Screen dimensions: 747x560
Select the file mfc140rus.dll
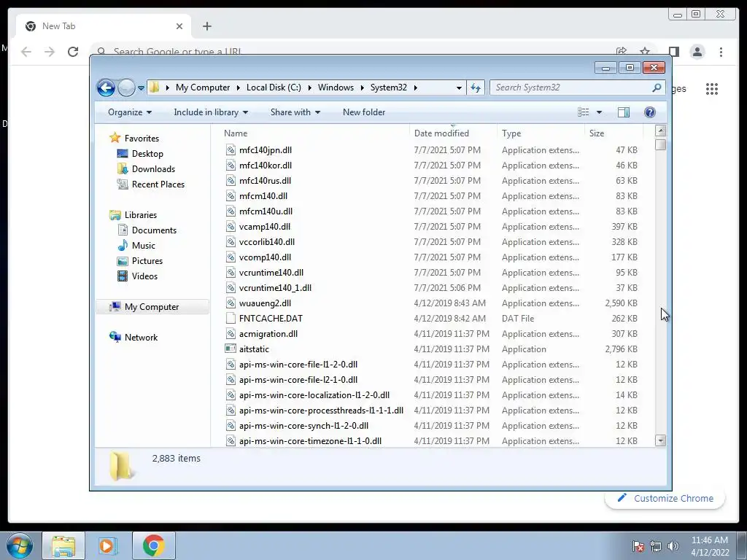click(x=265, y=181)
